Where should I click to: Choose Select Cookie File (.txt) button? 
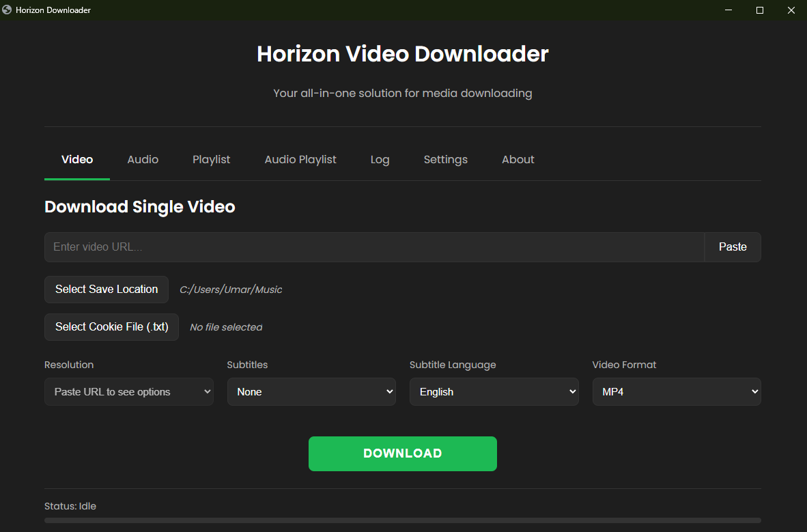[x=111, y=327]
